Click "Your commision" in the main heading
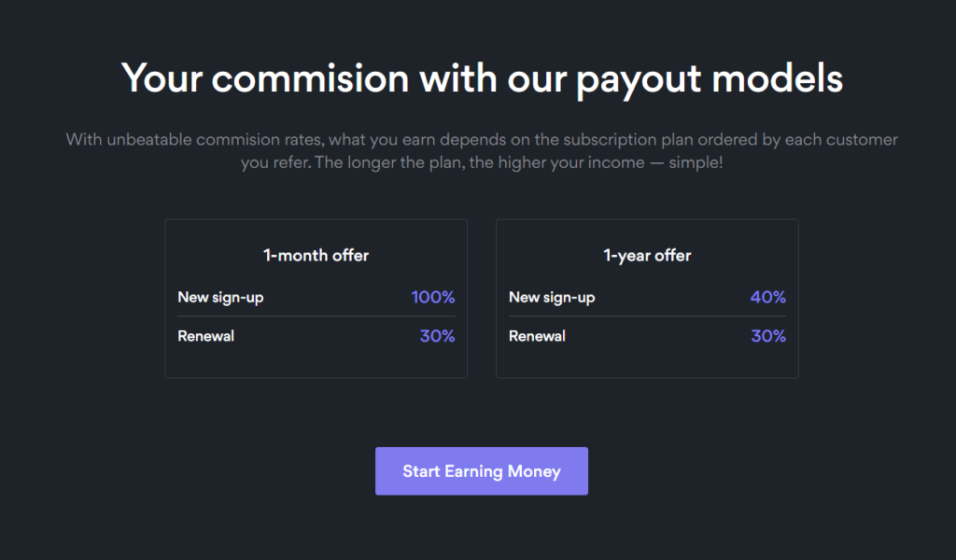 (x=265, y=78)
